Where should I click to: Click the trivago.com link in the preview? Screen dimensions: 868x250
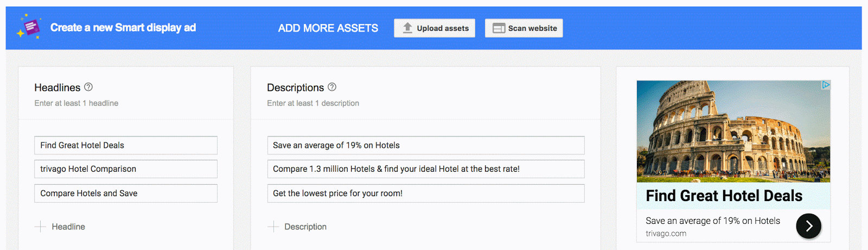click(x=666, y=234)
